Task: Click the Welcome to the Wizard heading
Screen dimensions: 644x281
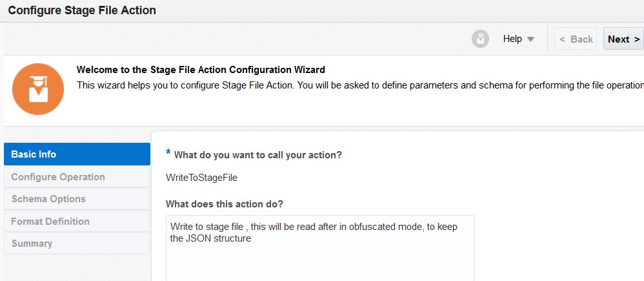Action: click(201, 70)
